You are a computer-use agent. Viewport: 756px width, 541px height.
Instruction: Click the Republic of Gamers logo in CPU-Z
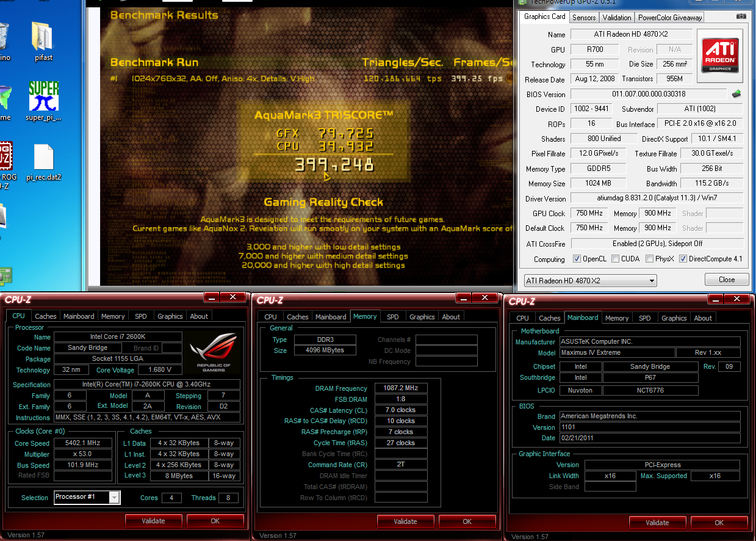click(212, 352)
